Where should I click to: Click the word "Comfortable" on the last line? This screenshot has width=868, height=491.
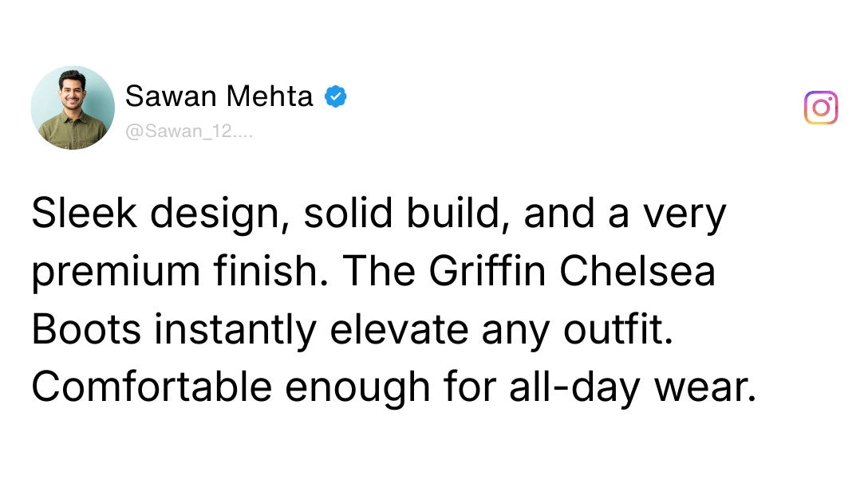151,387
